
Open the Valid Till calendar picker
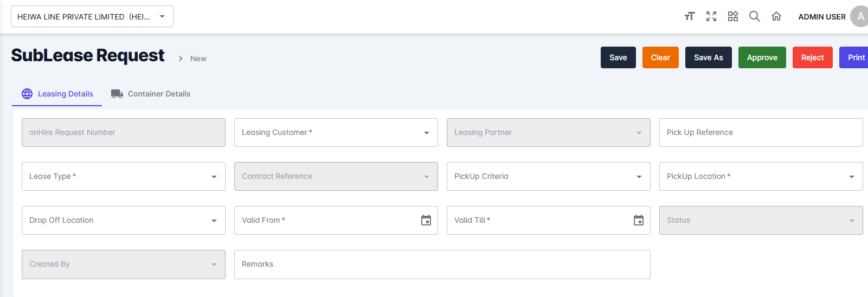click(x=639, y=220)
